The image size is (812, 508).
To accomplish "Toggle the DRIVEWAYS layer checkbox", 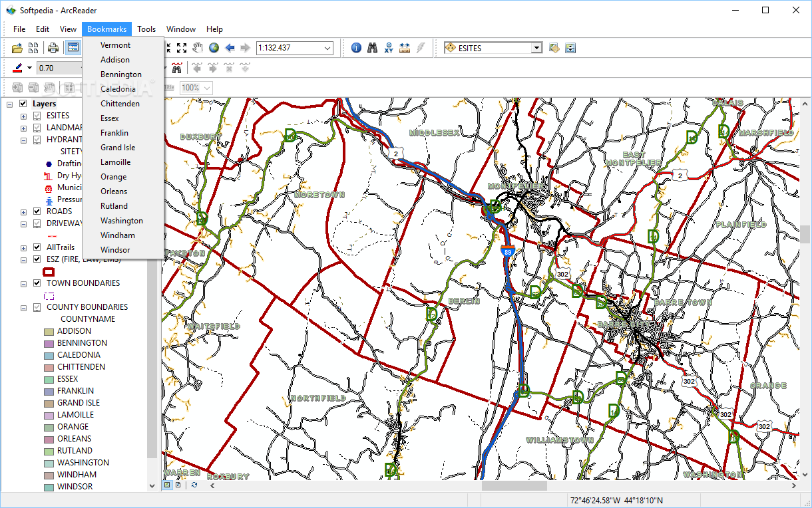I will coord(37,223).
